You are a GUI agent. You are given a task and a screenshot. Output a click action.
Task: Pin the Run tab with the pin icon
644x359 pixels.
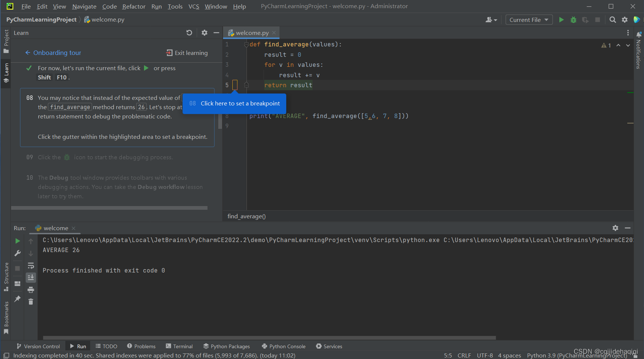pos(17,299)
